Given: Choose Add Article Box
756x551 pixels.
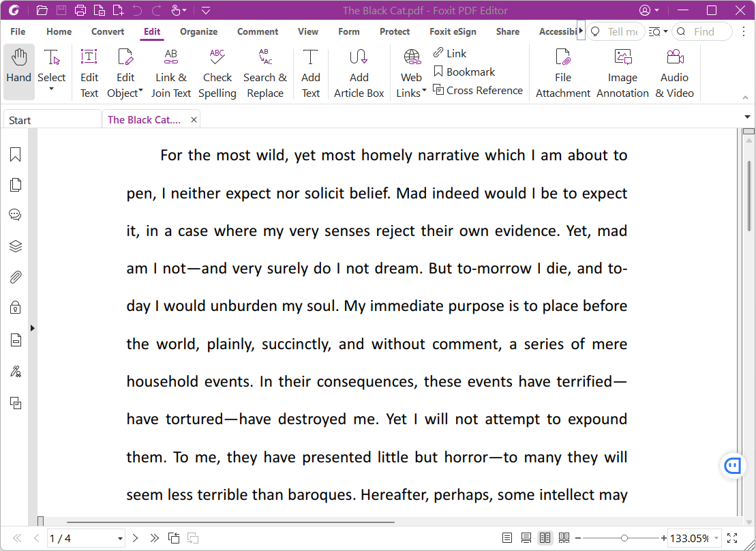Looking at the screenshot, I should click(359, 74).
